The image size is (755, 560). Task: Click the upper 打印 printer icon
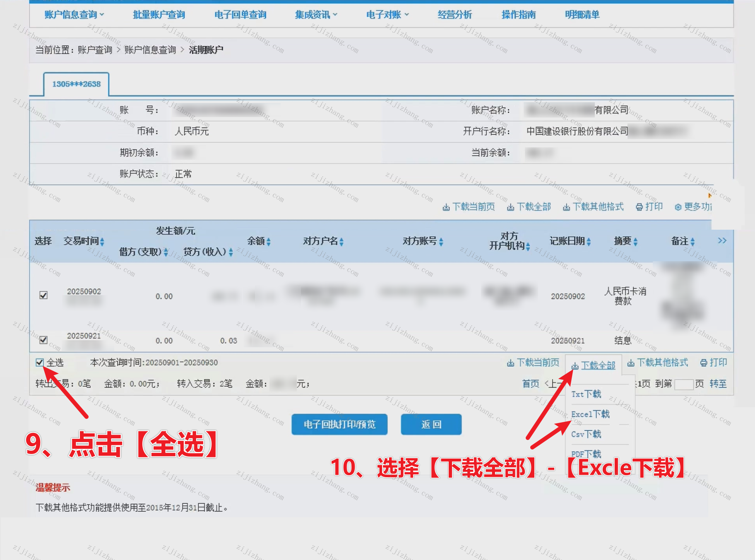pos(639,207)
